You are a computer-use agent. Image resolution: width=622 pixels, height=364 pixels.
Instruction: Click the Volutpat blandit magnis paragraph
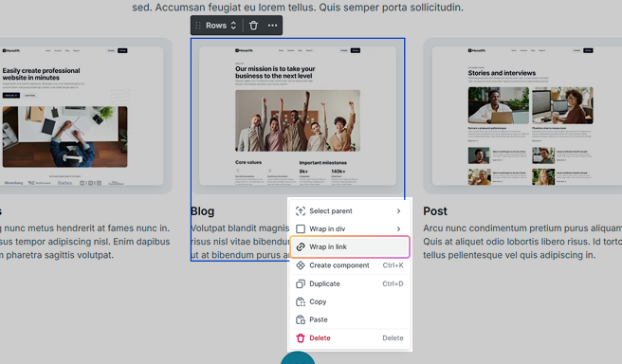240,242
